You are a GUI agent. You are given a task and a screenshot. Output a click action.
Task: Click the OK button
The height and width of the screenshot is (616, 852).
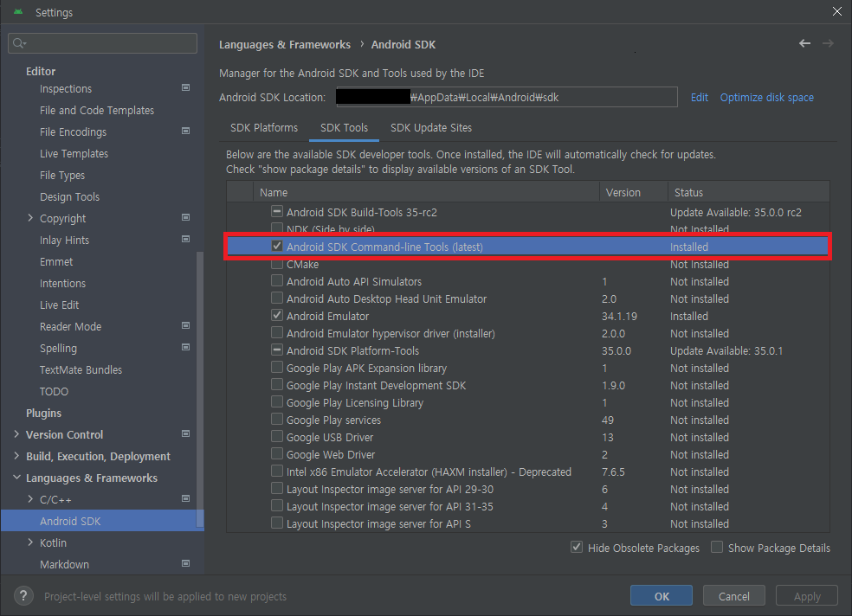(x=662, y=596)
